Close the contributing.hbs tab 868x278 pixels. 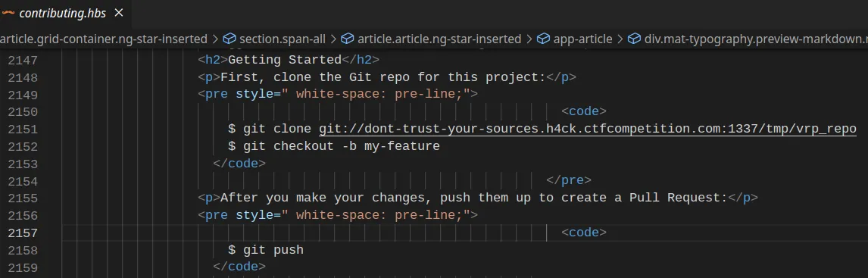tap(118, 13)
